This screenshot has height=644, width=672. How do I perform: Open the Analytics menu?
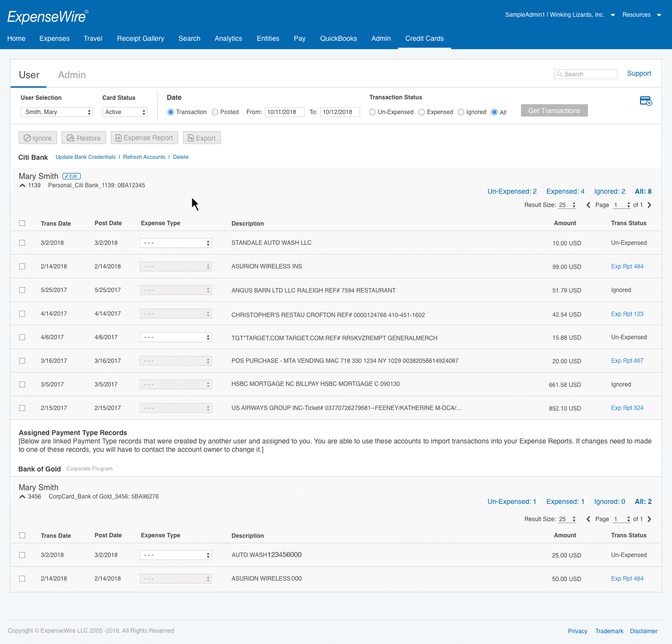pyautogui.click(x=228, y=38)
